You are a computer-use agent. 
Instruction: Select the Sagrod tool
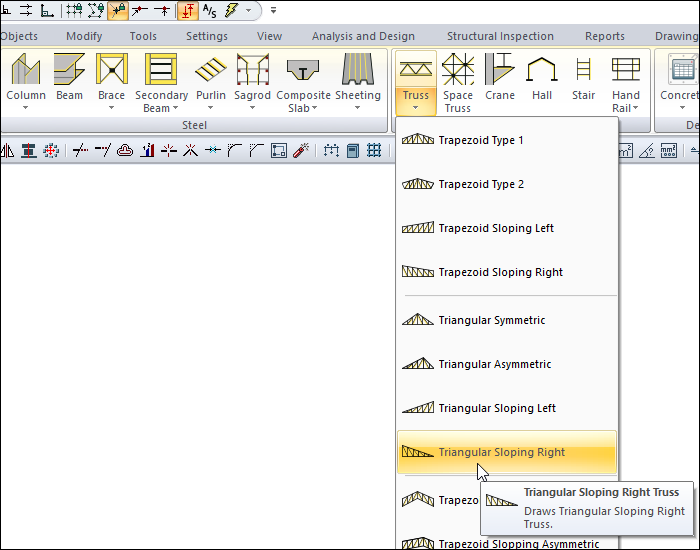[252, 72]
